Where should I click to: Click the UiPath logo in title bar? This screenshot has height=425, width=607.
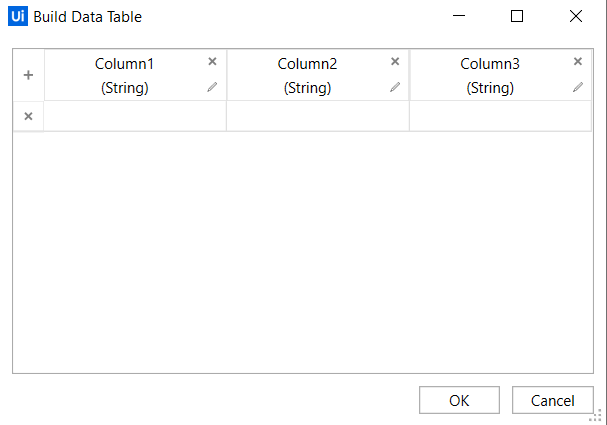[18, 16]
